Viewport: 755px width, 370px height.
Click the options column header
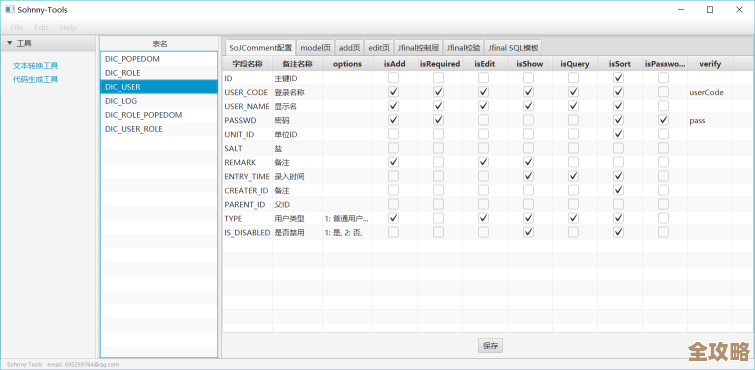[x=347, y=64]
